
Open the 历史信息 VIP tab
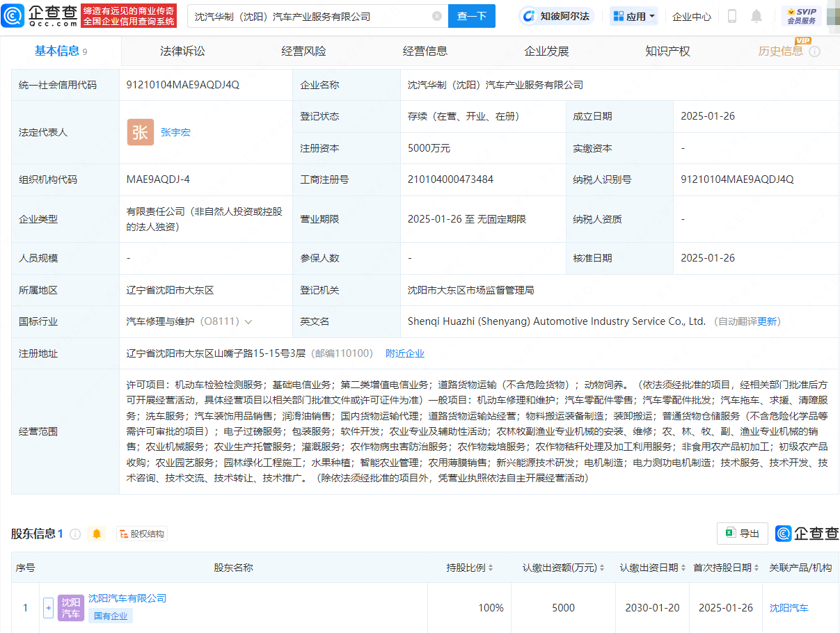781,51
